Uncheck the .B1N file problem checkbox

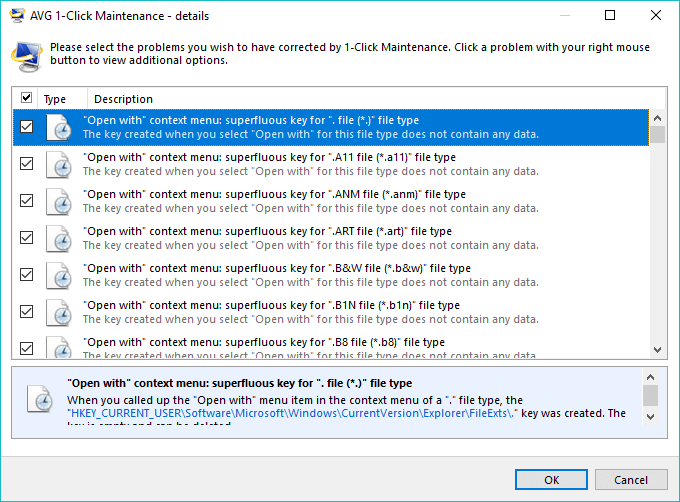click(26, 311)
